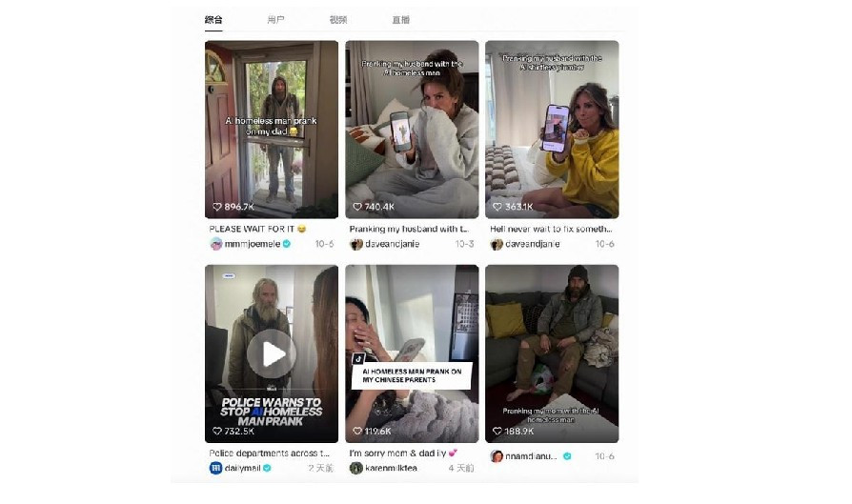Switch to the 直播 tab

(x=401, y=20)
